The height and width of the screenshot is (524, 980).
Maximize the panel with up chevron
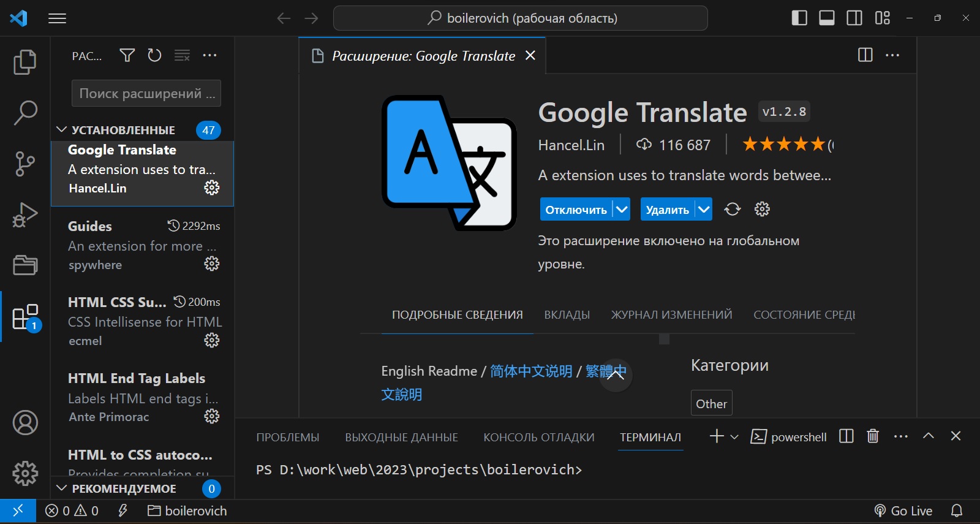click(929, 436)
